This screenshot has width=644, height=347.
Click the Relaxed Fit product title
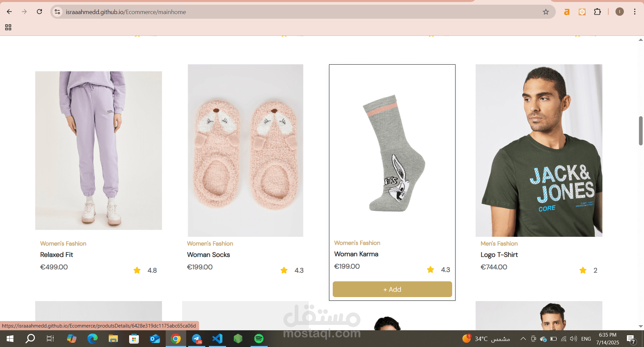[x=56, y=255]
